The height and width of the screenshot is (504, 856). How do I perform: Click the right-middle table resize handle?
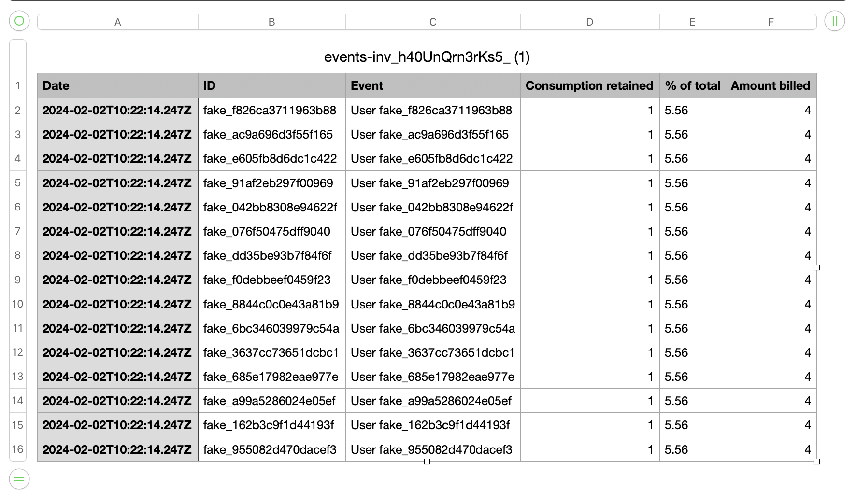coord(817,267)
